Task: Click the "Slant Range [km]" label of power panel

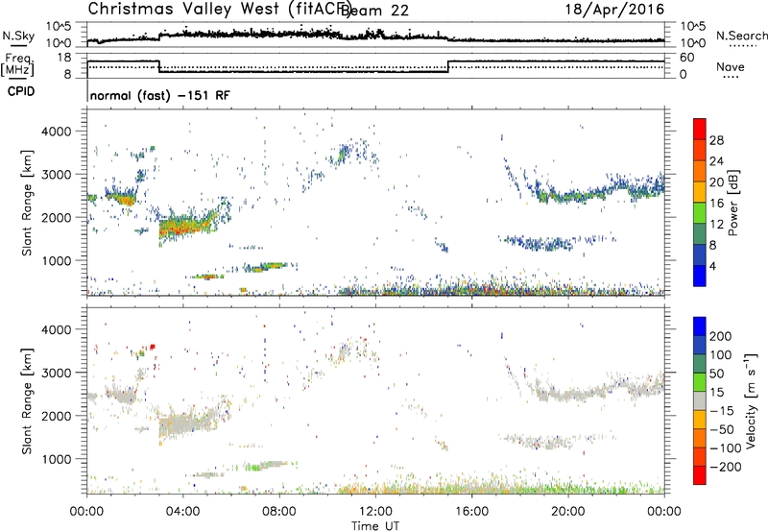Action: coord(27,203)
